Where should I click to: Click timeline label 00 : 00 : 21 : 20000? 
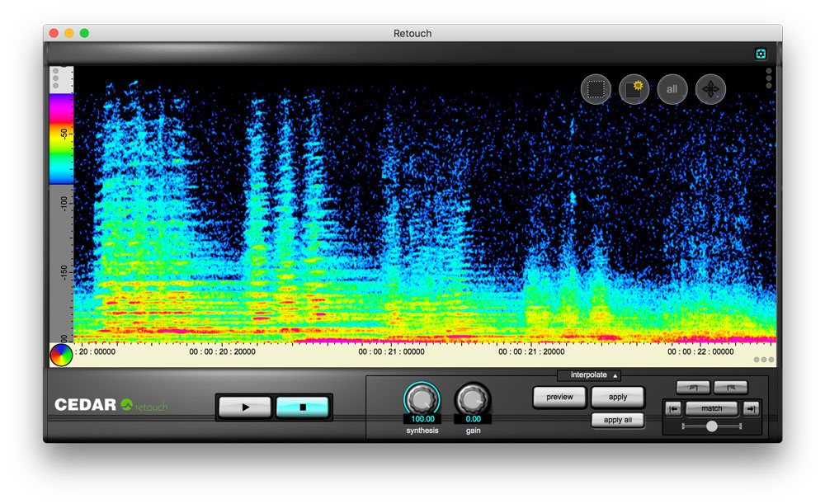(531, 352)
